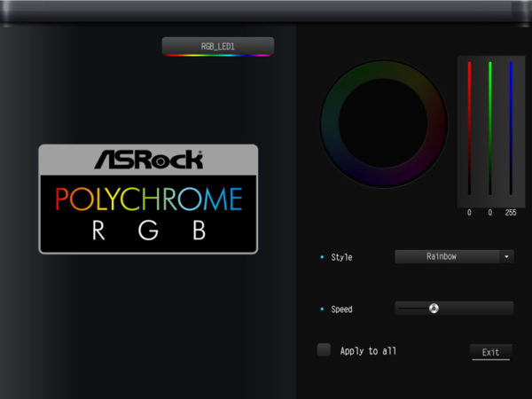The width and height of the screenshot is (532, 399).
Task: Click the dark center of the color wheel
Action: pos(384,123)
